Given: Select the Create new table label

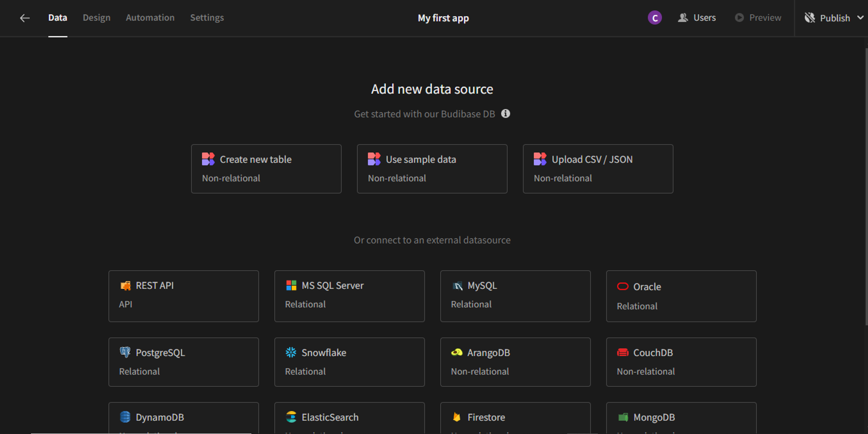Looking at the screenshot, I should pyautogui.click(x=256, y=160).
